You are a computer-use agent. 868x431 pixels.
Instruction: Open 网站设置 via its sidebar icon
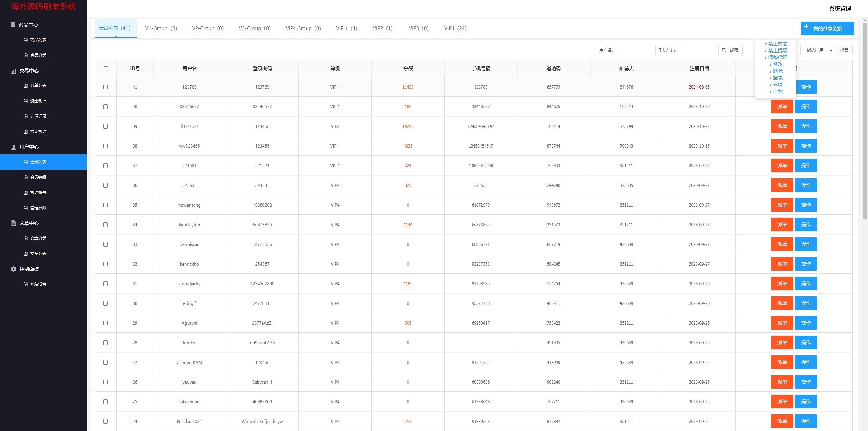coord(26,284)
